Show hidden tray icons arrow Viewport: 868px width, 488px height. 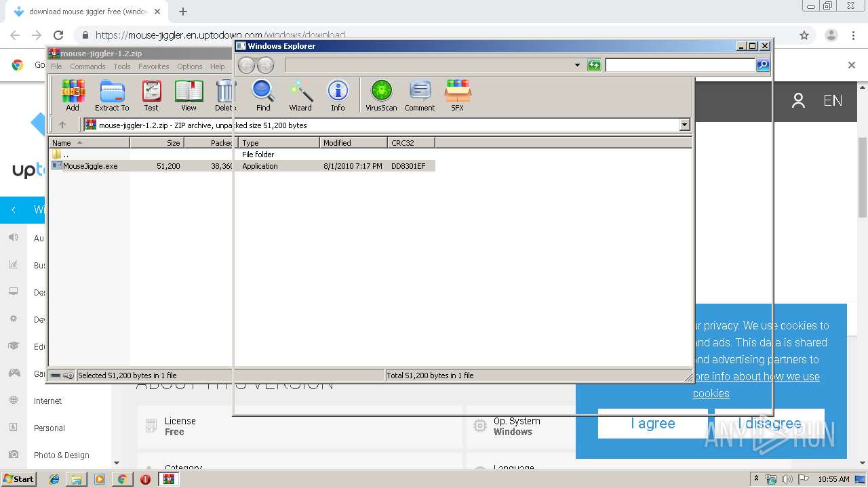[757, 479]
